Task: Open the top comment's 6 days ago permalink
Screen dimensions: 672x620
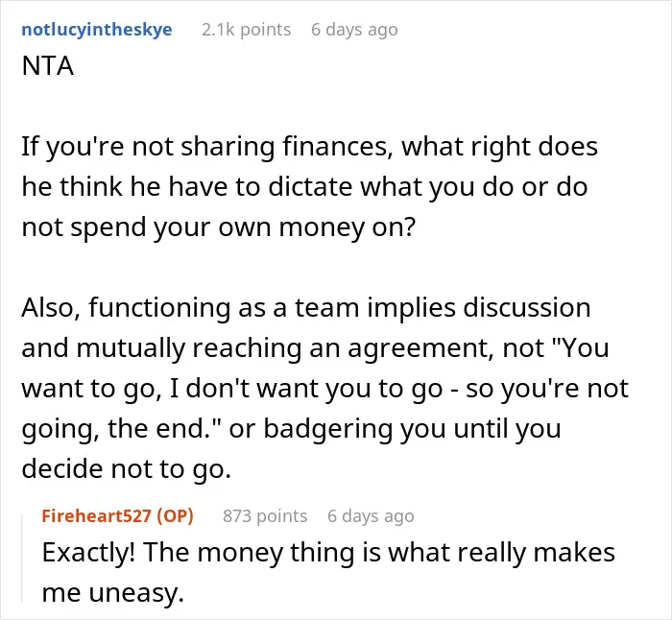Action: pyautogui.click(x=354, y=30)
